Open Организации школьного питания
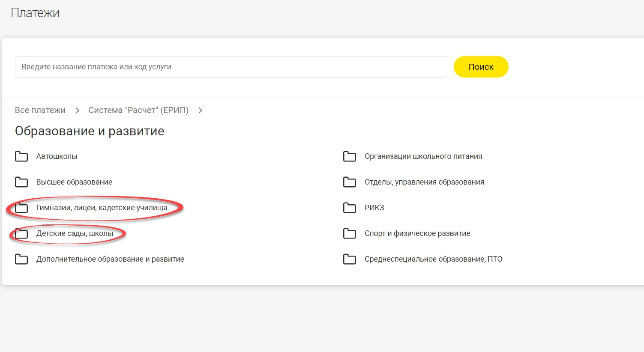Viewport: 644px width, 352px height. (x=423, y=156)
